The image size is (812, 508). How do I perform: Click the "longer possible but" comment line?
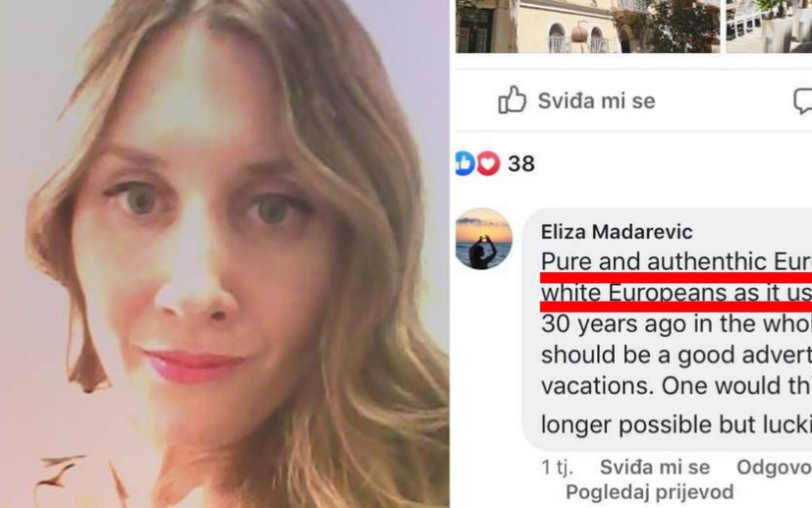point(677,424)
